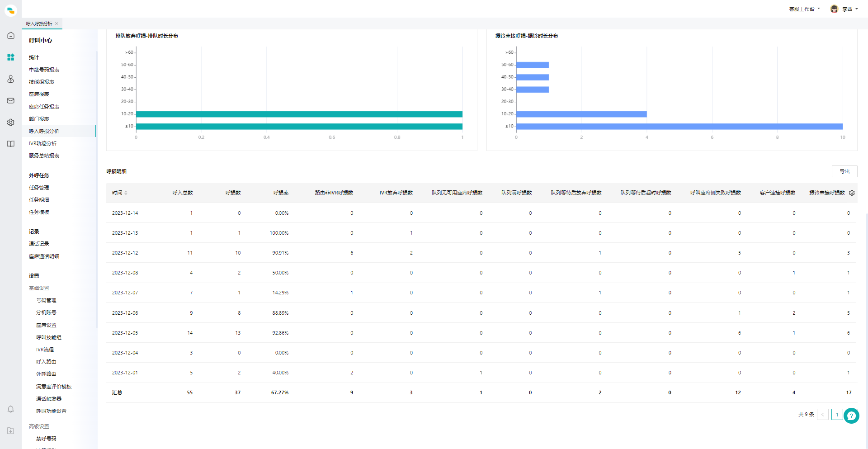Click the table column settings gear
The height and width of the screenshot is (449, 868).
(852, 193)
